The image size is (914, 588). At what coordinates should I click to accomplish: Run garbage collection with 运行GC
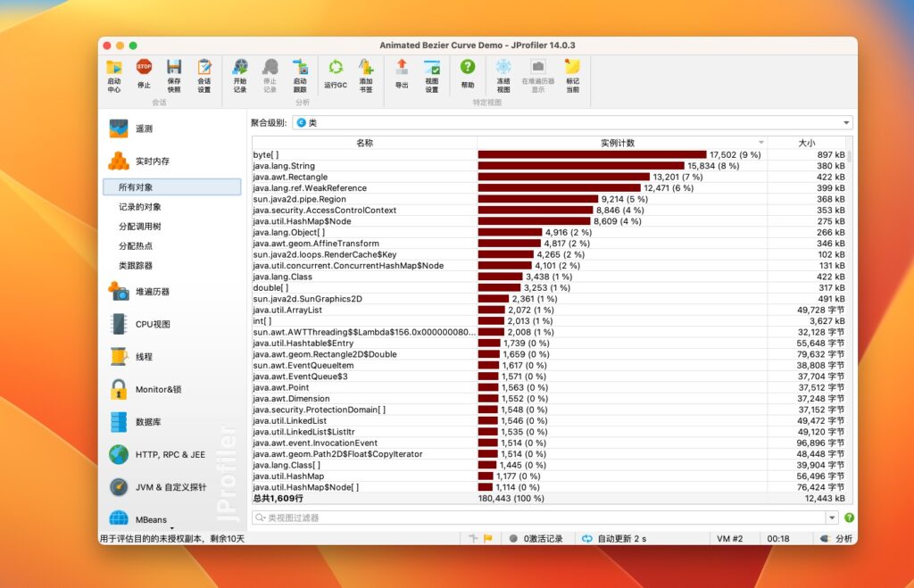point(337,71)
